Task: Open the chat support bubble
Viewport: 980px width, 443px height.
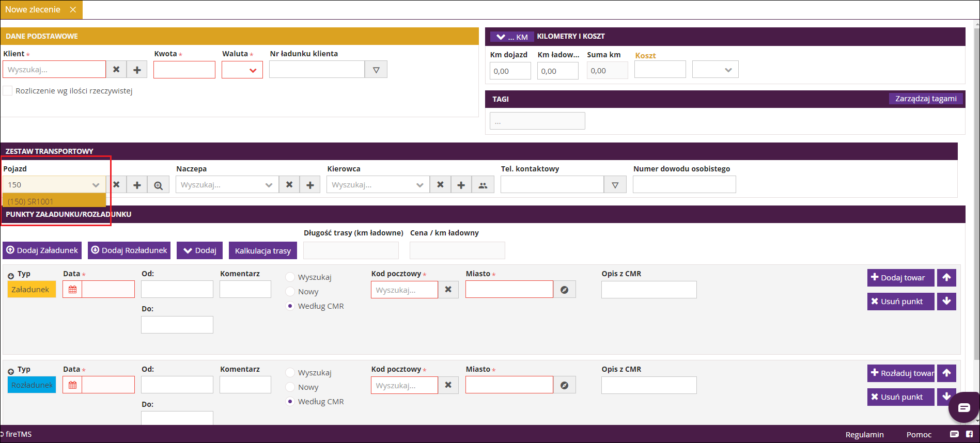Action: click(x=964, y=408)
